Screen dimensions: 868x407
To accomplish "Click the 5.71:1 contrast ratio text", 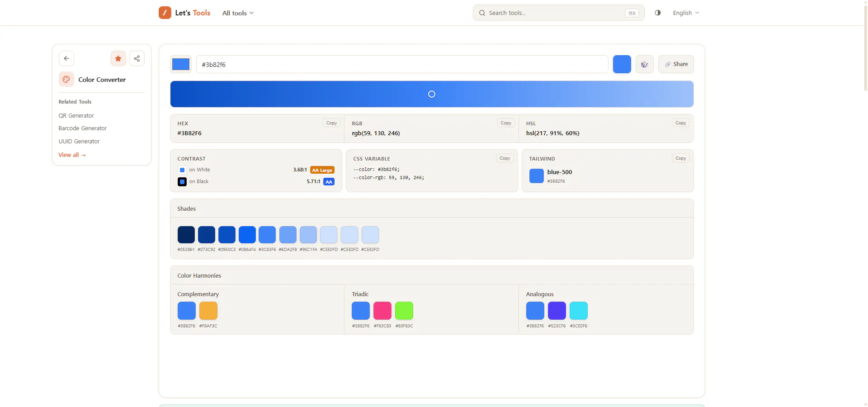I will (x=313, y=182).
